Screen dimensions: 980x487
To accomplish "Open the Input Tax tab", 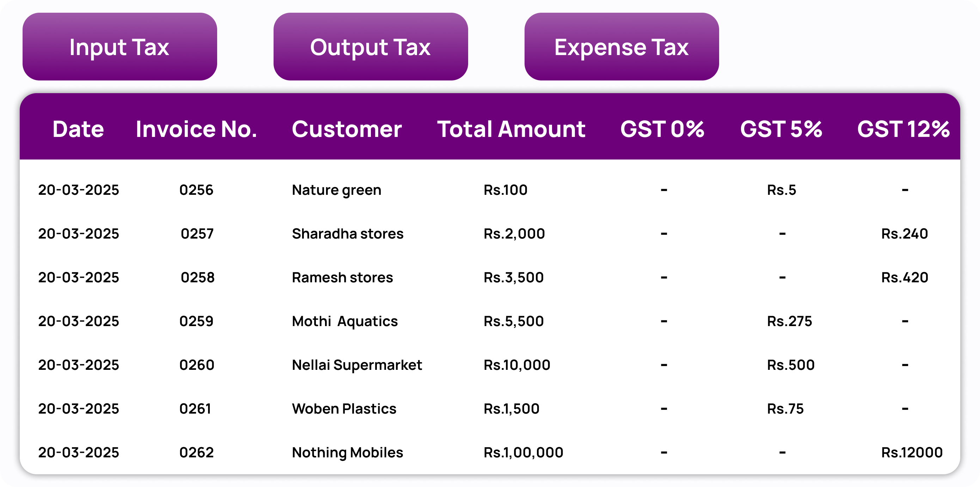I will 120,47.
